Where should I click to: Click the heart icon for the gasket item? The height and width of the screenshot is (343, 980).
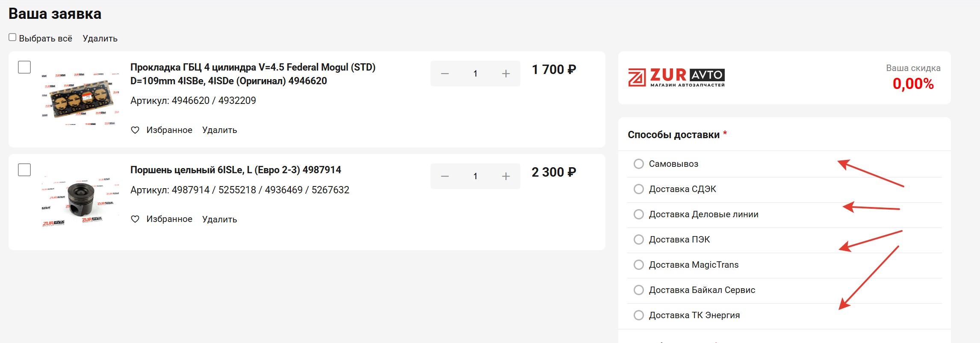coord(135,130)
